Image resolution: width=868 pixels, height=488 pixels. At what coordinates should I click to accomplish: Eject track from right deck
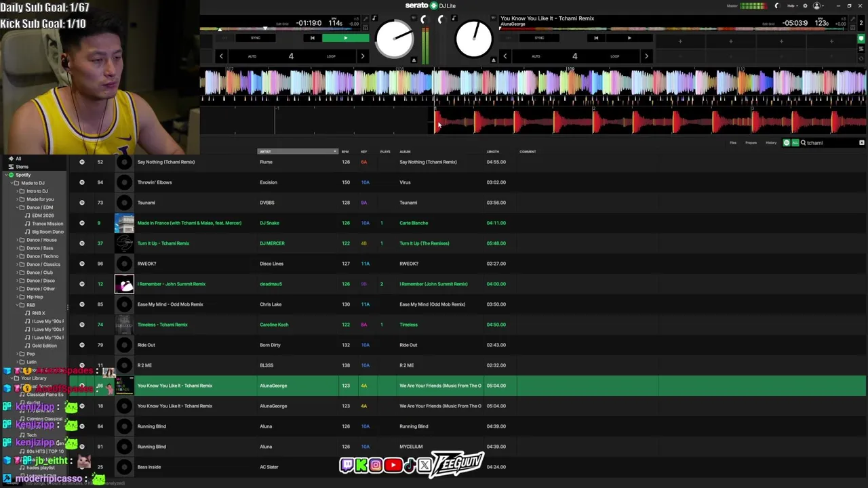pyautogui.click(x=494, y=60)
